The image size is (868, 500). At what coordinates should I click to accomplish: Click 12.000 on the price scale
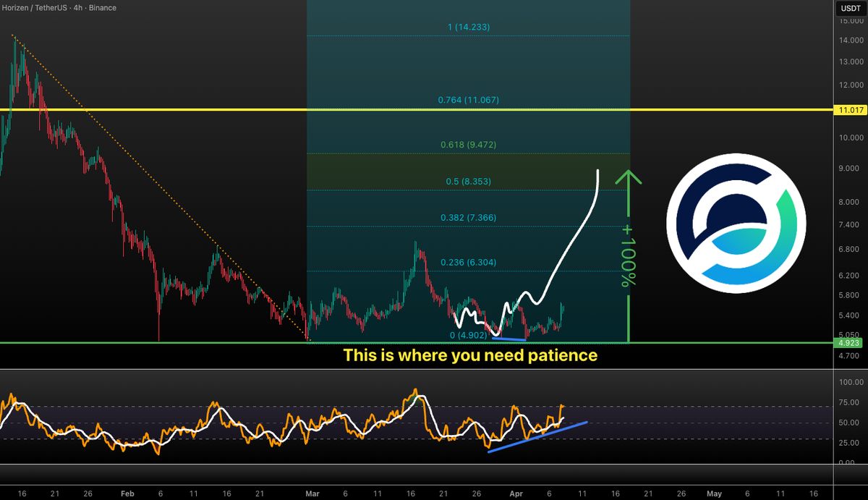coord(850,85)
